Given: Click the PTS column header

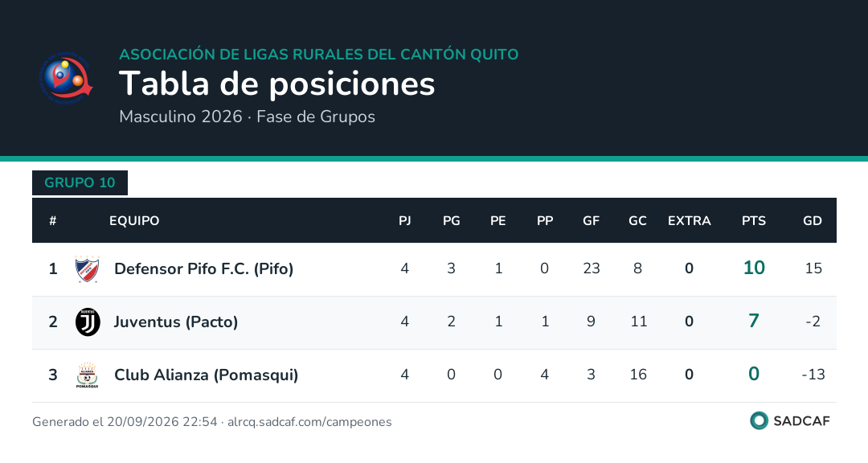Looking at the screenshot, I should click(x=753, y=221).
